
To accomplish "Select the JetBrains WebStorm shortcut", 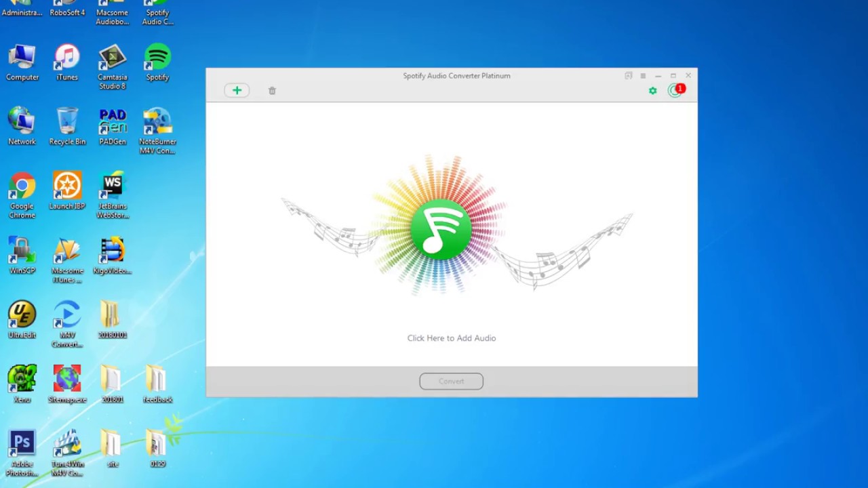I will [x=113, y=195].
